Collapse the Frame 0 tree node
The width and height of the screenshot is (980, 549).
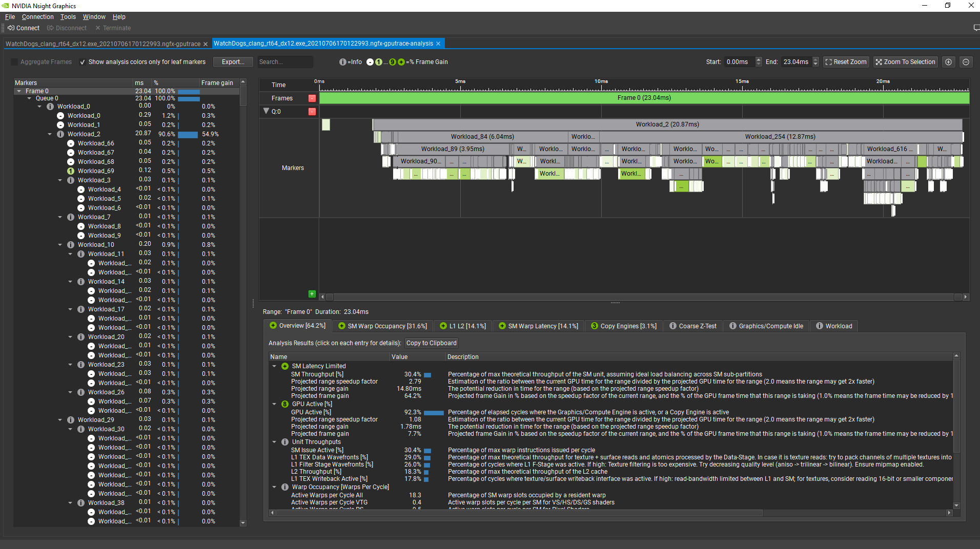pos(19,91)
